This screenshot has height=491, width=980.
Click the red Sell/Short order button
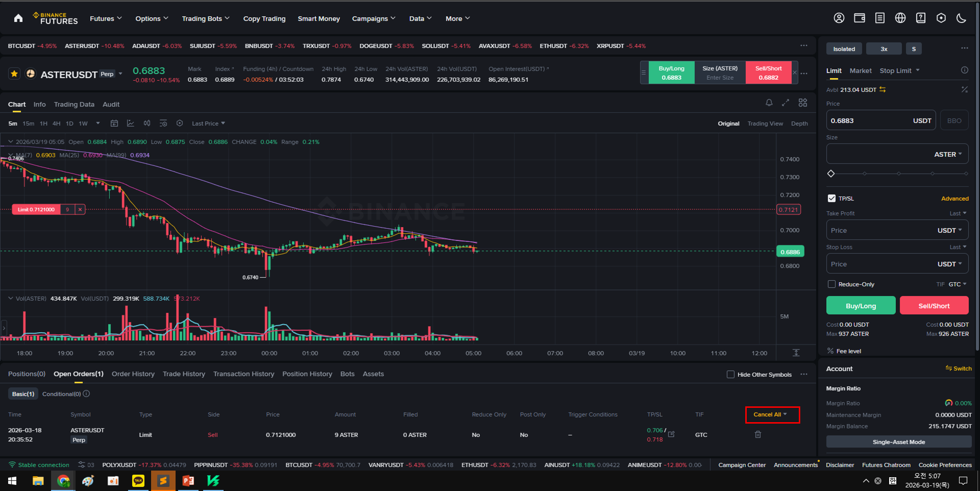click(x=934, y=306)
